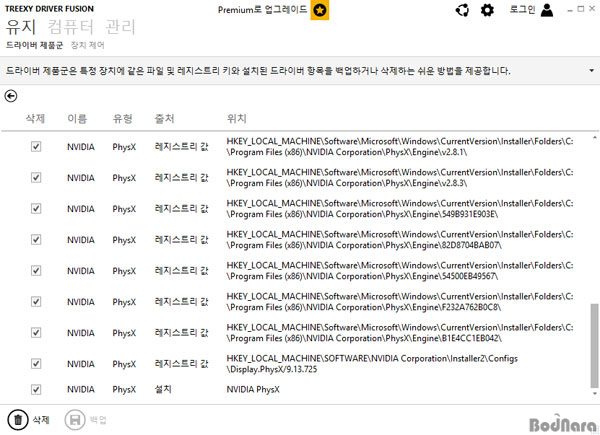Click Premium로 업그레이드 link
This screenshot has width=600, height=435.
click(262, 10)
